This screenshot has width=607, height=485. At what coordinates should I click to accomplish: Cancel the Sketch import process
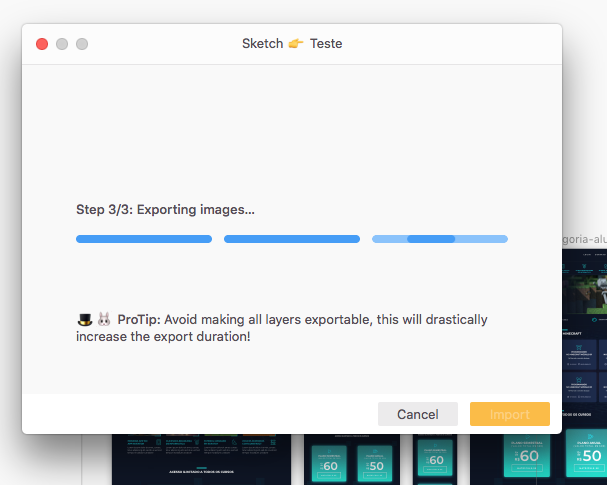tap(418, 414)
